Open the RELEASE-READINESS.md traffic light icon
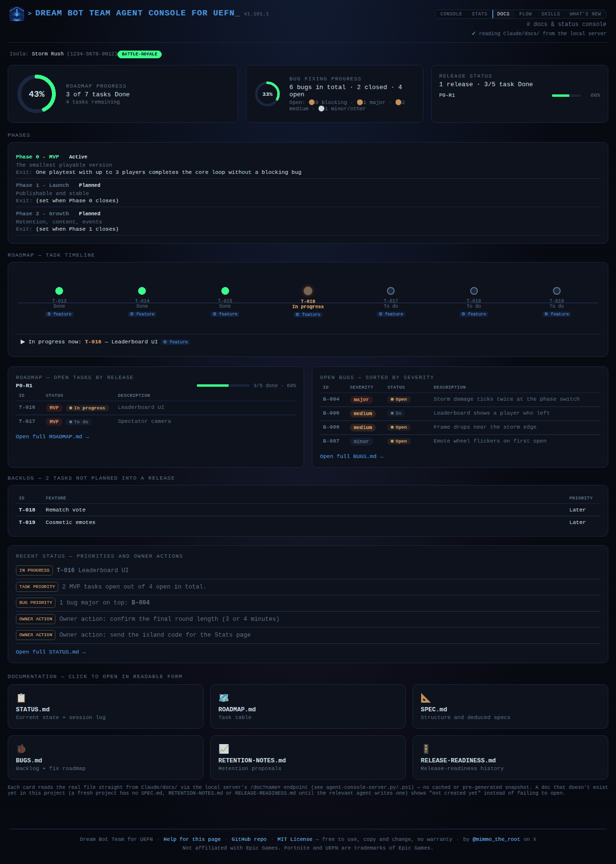Screen dimensions: 616x864 426,749
